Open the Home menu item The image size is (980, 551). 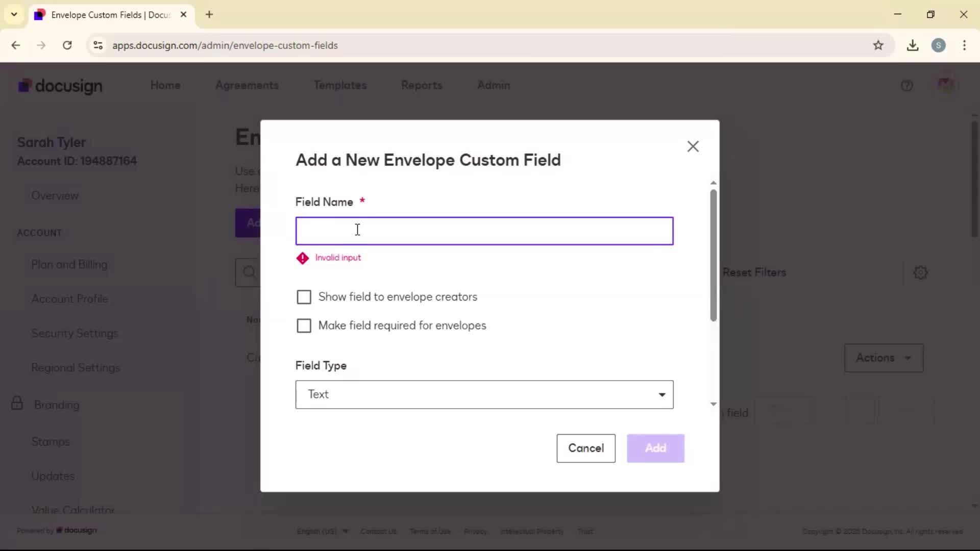pyautogui.click(x=165, y=85)
